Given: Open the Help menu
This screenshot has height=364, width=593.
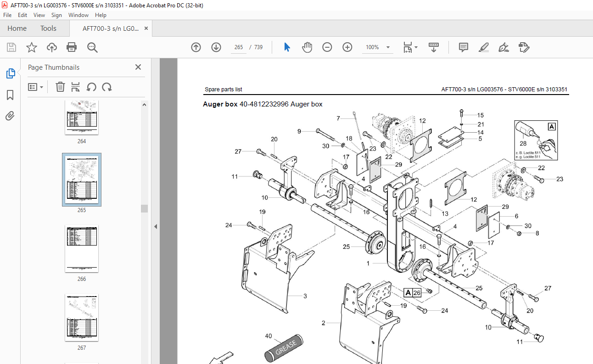Looking at the screenshot, I should click(x=101, y=15).
